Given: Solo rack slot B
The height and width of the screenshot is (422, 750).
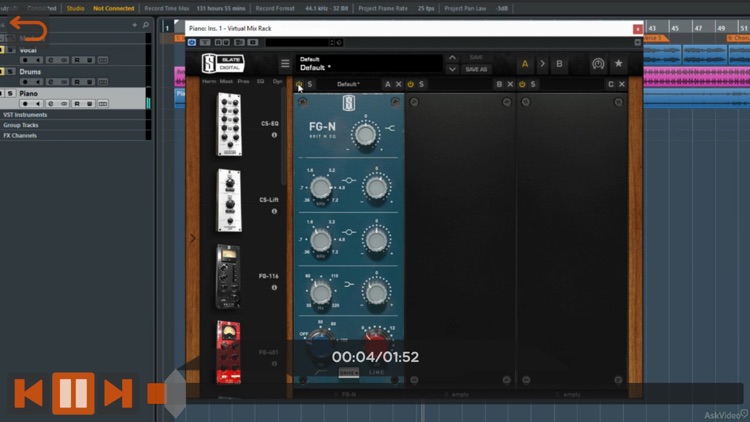Looking at the screenshot, I should pos(421,84).
